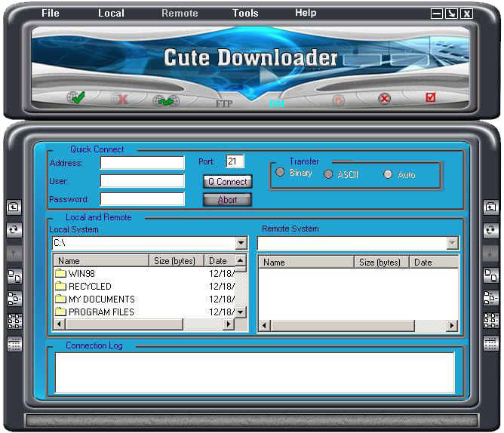504x433 pixels.
Task: Set remote view to details mode
Action: [491, 344]
